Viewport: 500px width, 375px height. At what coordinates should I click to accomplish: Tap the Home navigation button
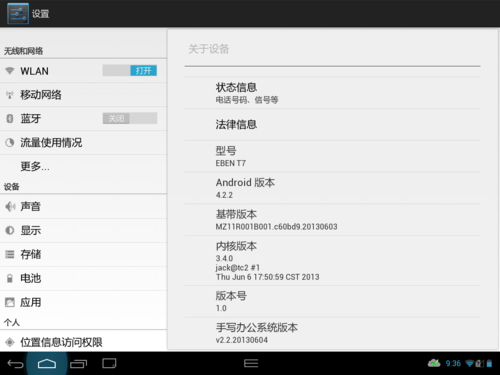(47, 364)
